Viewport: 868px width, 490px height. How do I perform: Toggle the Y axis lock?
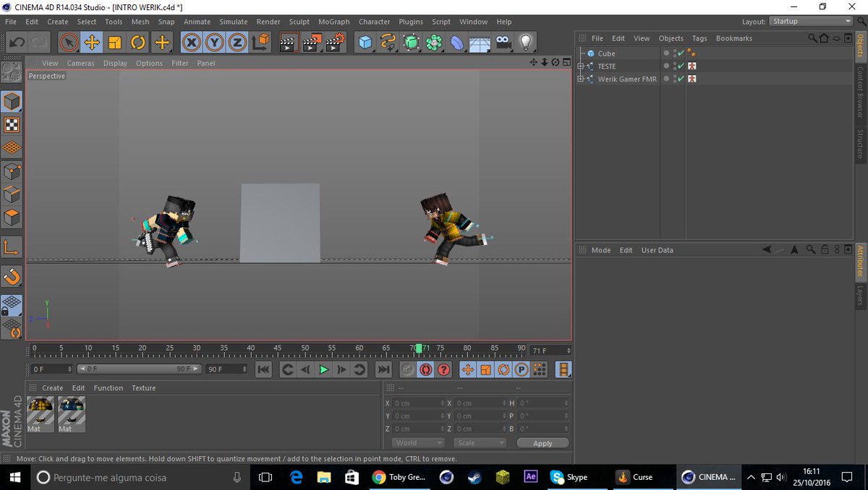pos(214,43)
